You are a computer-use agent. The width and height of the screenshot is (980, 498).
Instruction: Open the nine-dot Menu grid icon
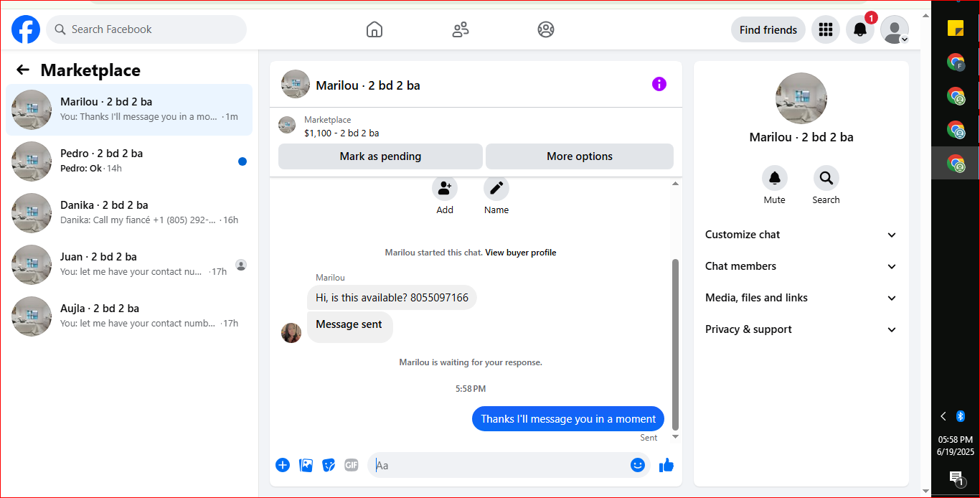pyautogui.click(x=826, y=29)
